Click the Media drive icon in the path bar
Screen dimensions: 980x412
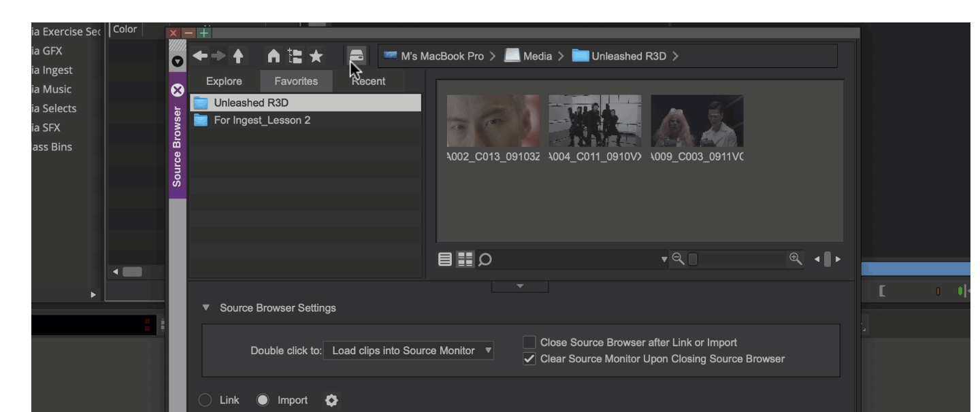[x=512, y=56]
